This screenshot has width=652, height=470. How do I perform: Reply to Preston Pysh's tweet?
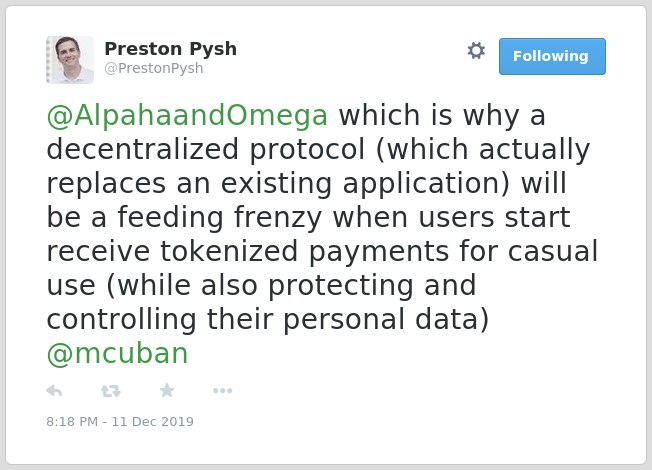point(54,391)
